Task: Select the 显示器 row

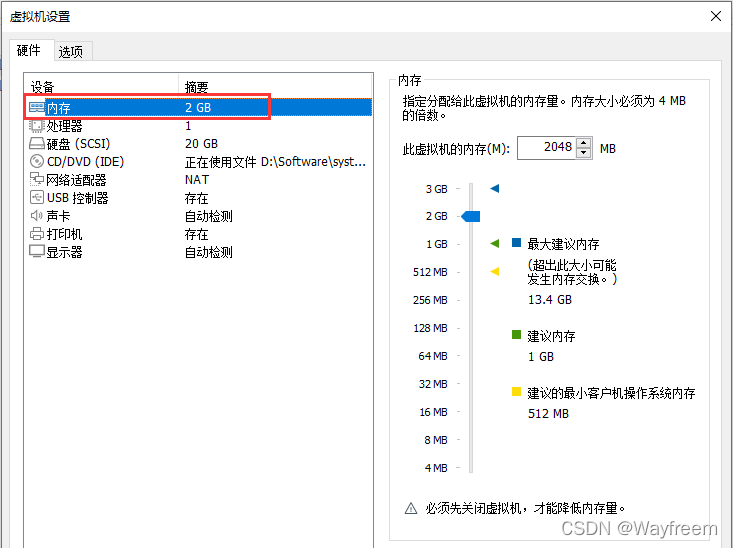Action: tap(198, 252)
